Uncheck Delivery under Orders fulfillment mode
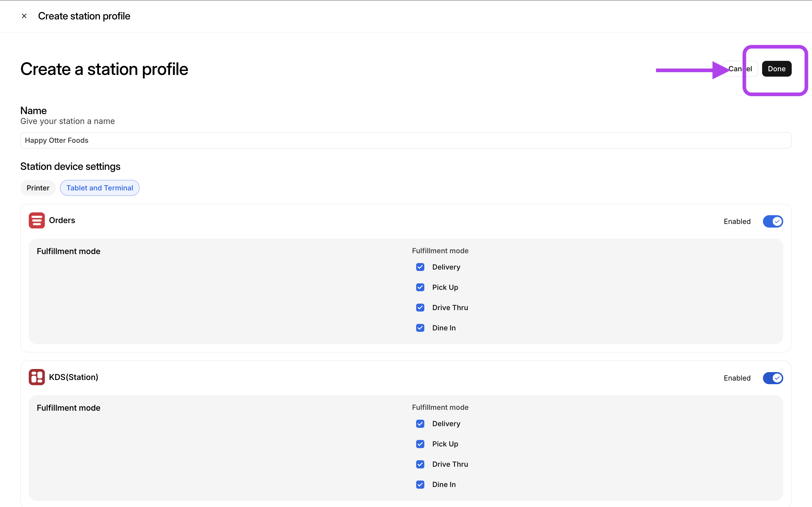 420,267
